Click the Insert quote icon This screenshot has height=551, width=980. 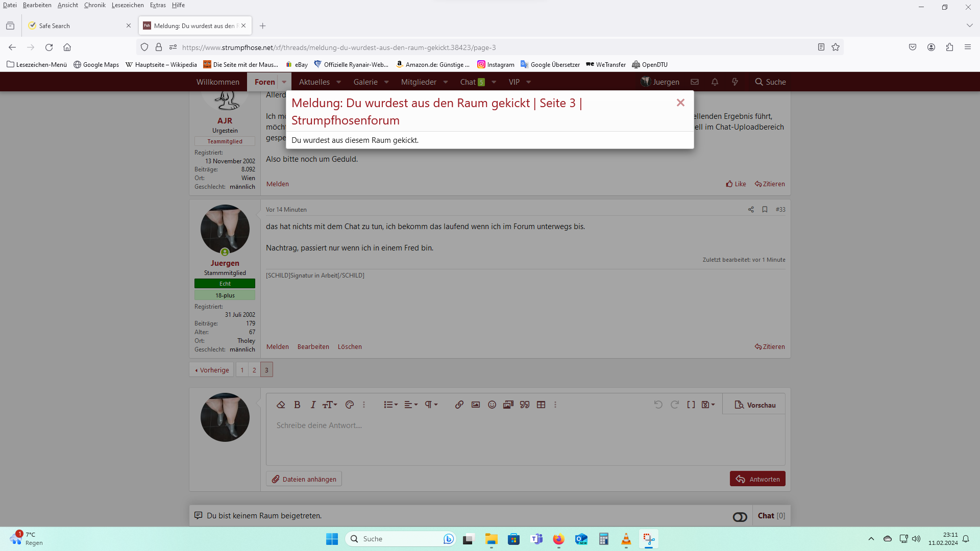(525, 405)
